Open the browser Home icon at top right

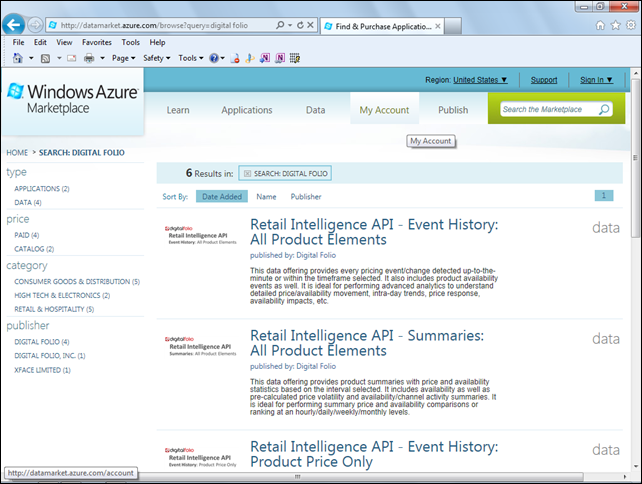click(x=600, y=25)
